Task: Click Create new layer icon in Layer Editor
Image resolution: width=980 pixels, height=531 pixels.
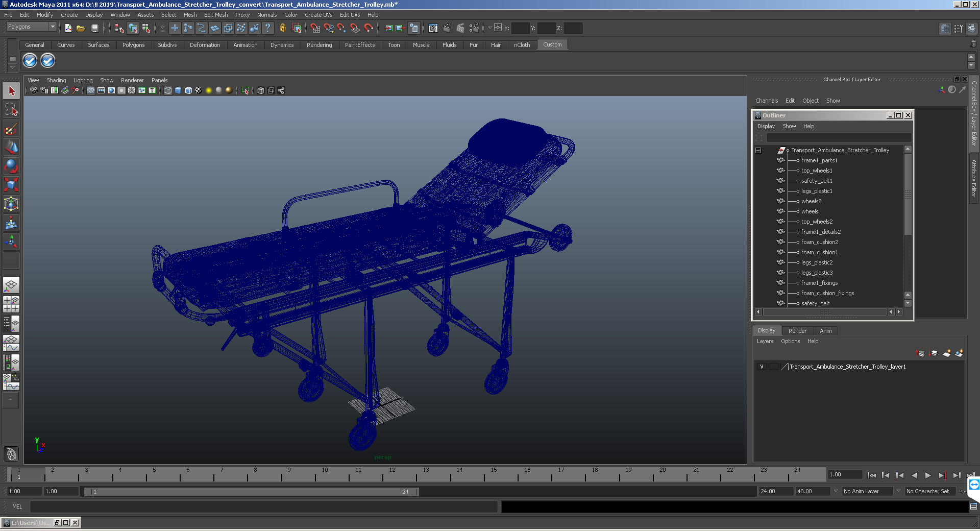Action: 947,353
